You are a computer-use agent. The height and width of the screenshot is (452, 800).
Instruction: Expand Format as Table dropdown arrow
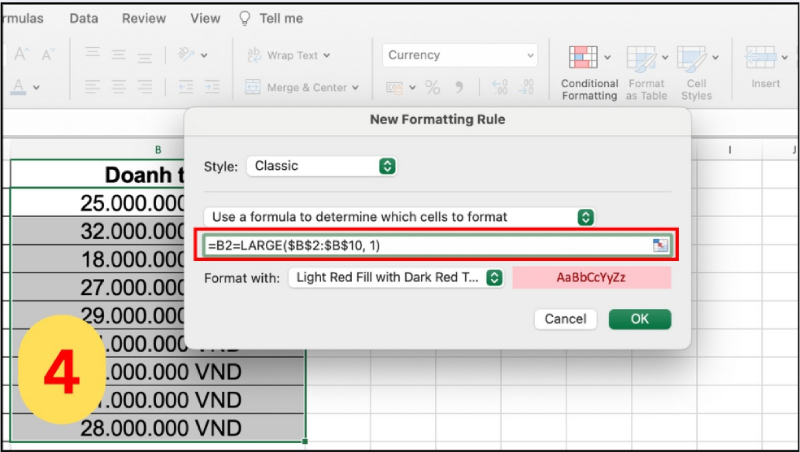665,57
